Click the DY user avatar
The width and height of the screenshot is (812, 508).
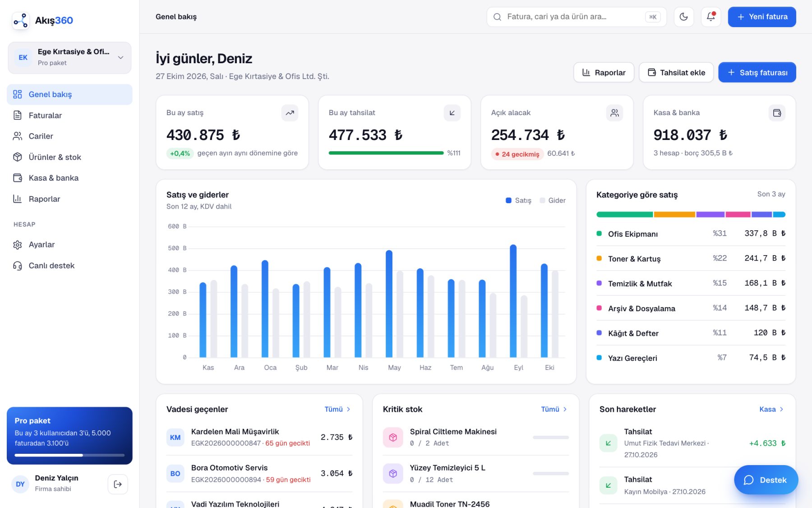point(20,484)
